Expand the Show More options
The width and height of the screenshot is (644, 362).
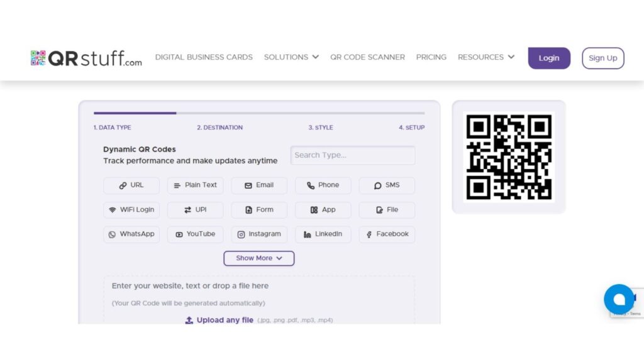(258, 258)
